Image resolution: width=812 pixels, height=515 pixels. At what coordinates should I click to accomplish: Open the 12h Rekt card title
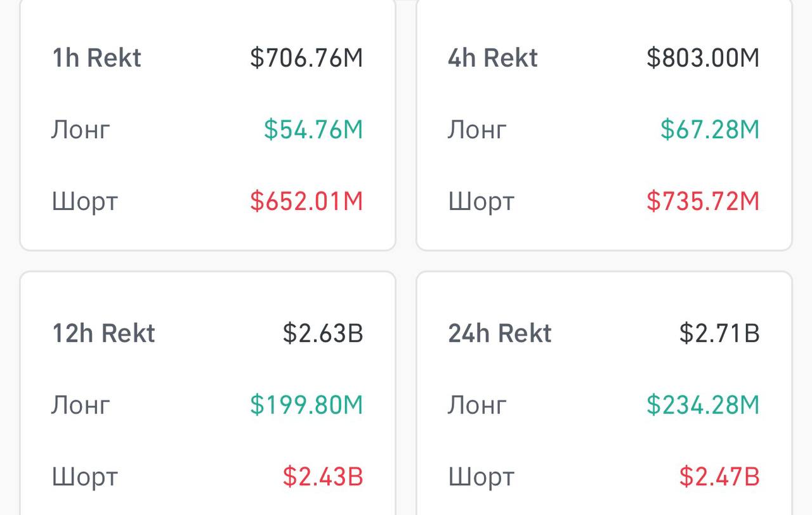103,333
